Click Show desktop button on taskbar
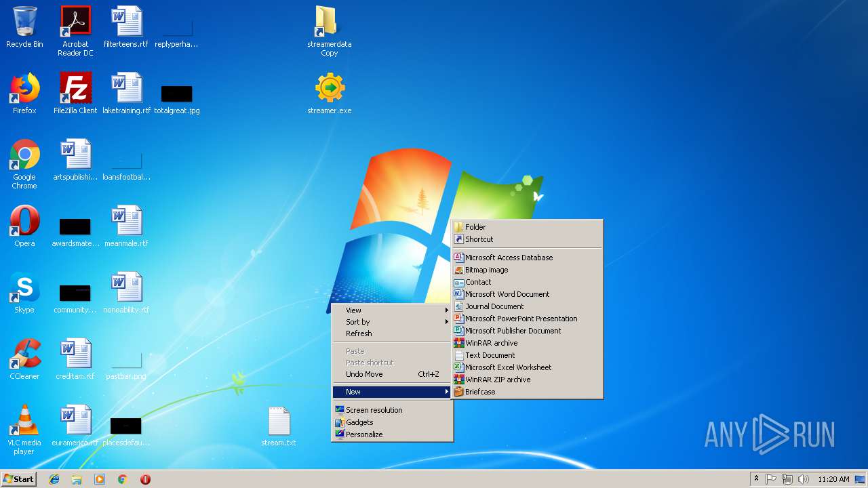 click(x=861, y=479)
